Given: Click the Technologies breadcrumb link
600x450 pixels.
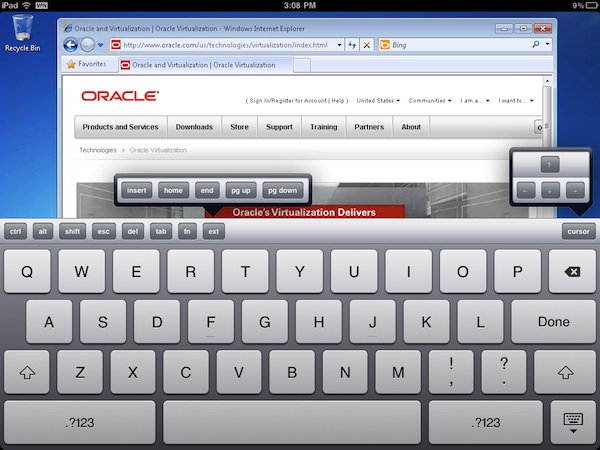Looking at the screenshot, I should click(98, 150).
